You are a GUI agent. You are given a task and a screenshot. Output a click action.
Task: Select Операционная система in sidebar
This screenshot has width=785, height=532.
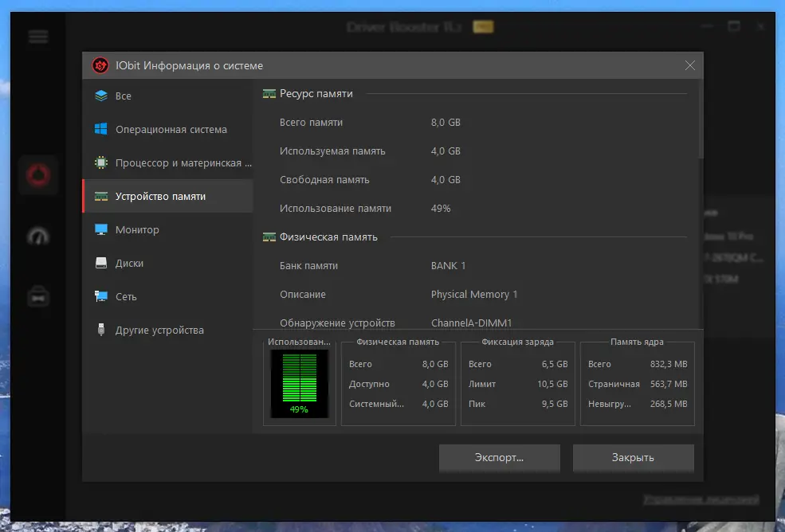167,129
